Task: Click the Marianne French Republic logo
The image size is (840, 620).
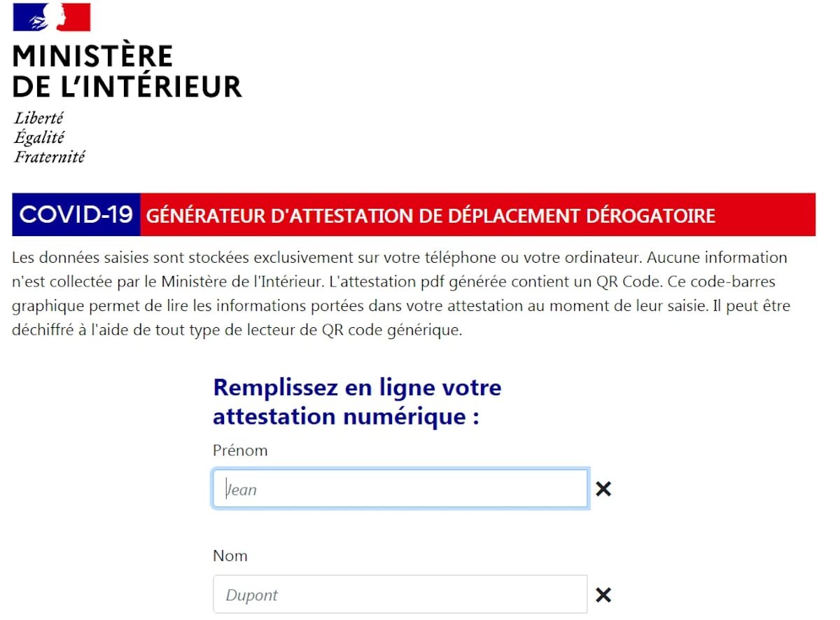Action: pos(52,18)
